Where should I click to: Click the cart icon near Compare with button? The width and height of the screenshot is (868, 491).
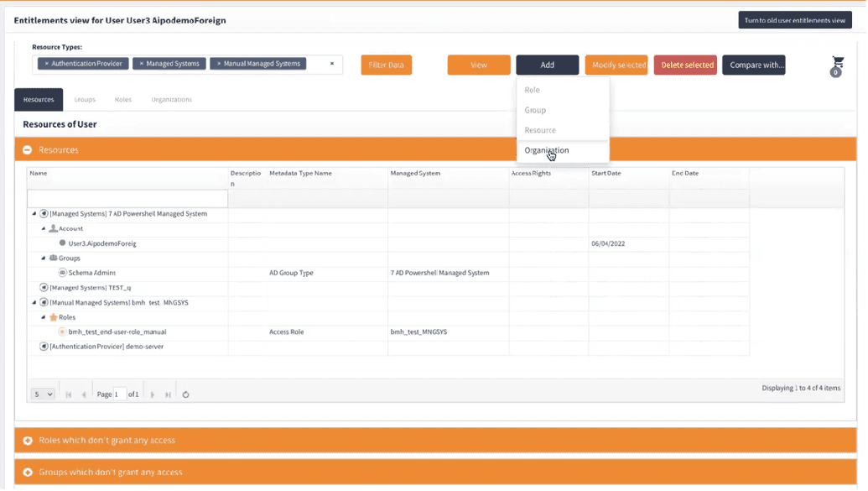835,62
